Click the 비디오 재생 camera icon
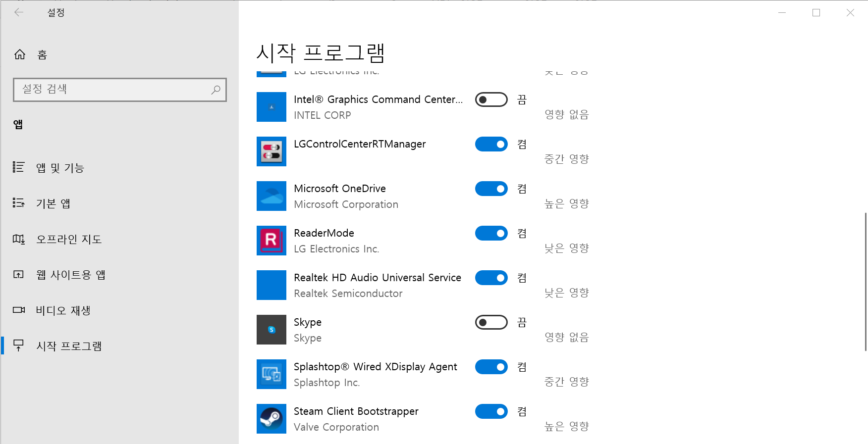 (18, 310)
